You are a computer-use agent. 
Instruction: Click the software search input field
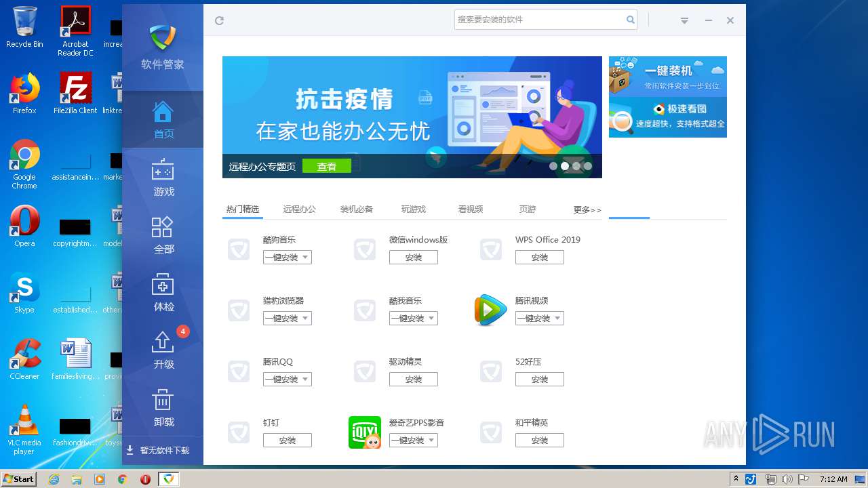pos(540,20)
